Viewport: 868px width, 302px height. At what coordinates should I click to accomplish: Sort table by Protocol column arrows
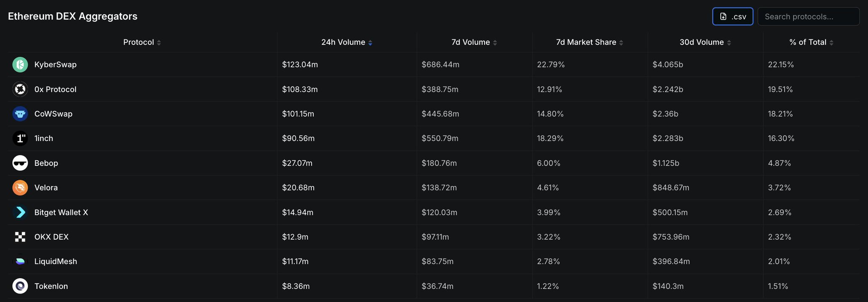coord(159,42)
